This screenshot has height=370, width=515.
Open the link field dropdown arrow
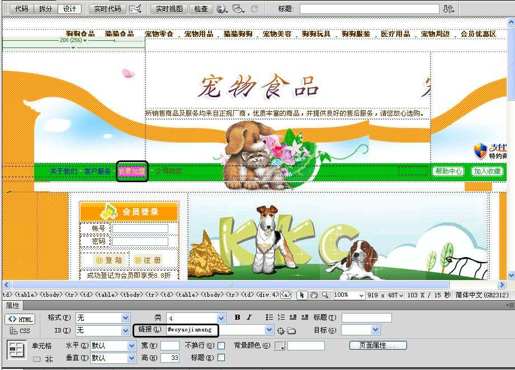click(269, 330)
